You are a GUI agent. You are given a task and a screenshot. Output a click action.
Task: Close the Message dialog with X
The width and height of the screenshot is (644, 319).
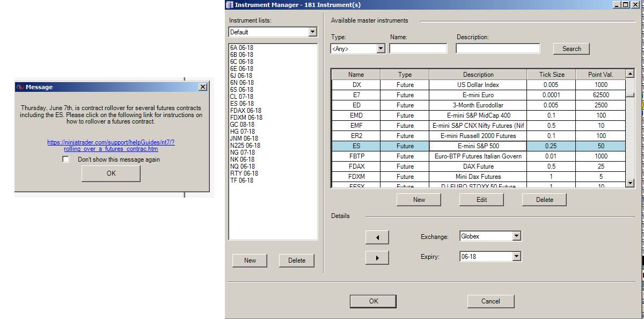[202, 87]
